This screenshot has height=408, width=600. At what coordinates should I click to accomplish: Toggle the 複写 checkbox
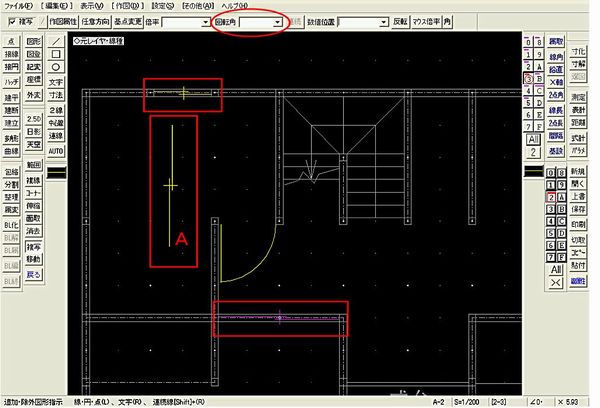(10, 20)
